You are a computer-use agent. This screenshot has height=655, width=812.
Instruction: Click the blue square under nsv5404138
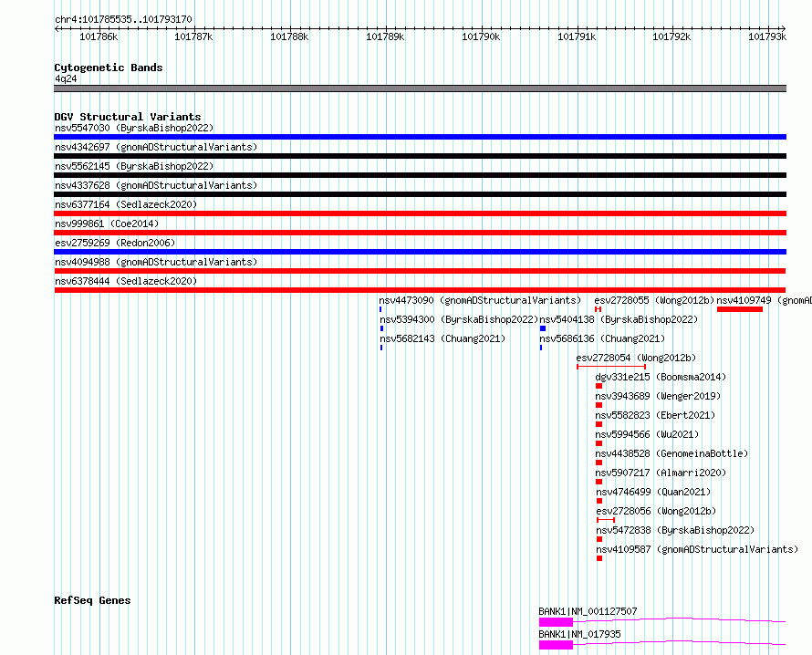tap(543, 328)
